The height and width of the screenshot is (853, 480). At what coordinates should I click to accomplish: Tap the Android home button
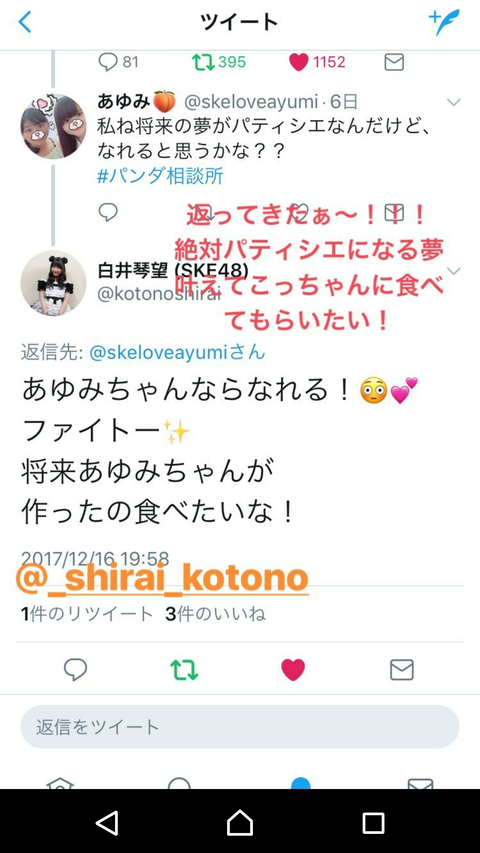click(240, 823)
